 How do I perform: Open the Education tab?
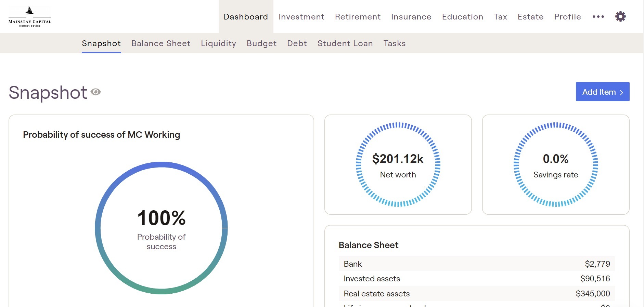[463, 17]
